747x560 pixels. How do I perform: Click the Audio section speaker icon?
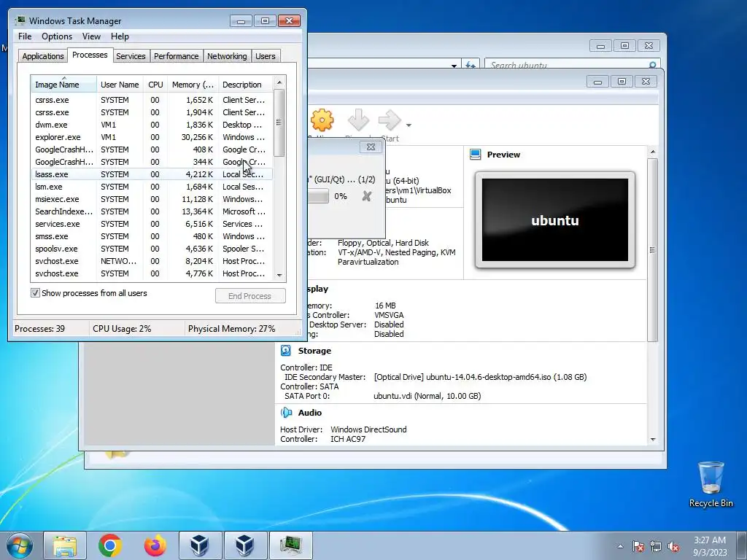286,413
